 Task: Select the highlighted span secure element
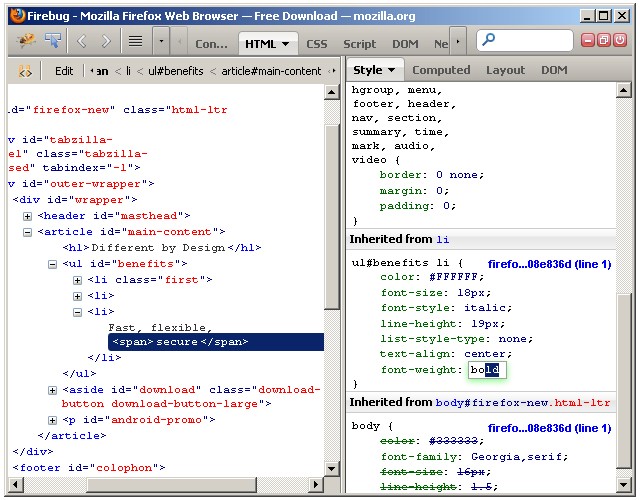click(x=216, y=342)
